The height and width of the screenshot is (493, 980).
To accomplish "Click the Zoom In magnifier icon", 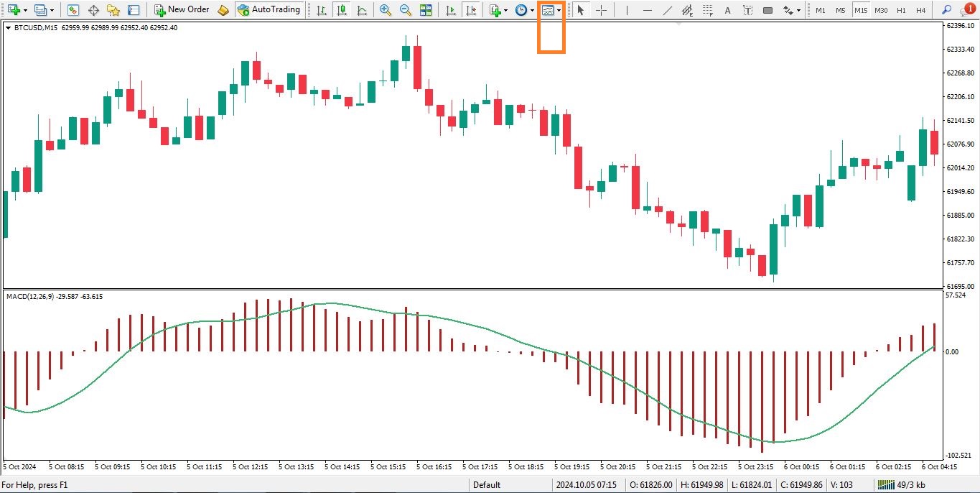I will pos(386,10).
